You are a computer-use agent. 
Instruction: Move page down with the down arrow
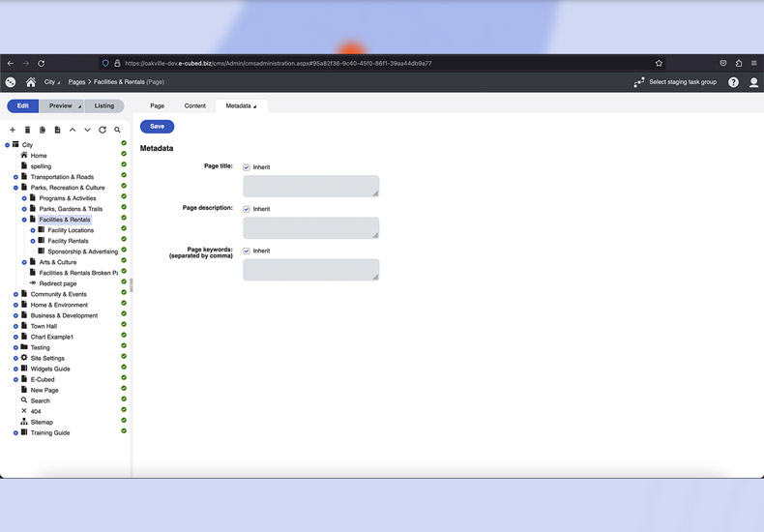click(87, 130)
